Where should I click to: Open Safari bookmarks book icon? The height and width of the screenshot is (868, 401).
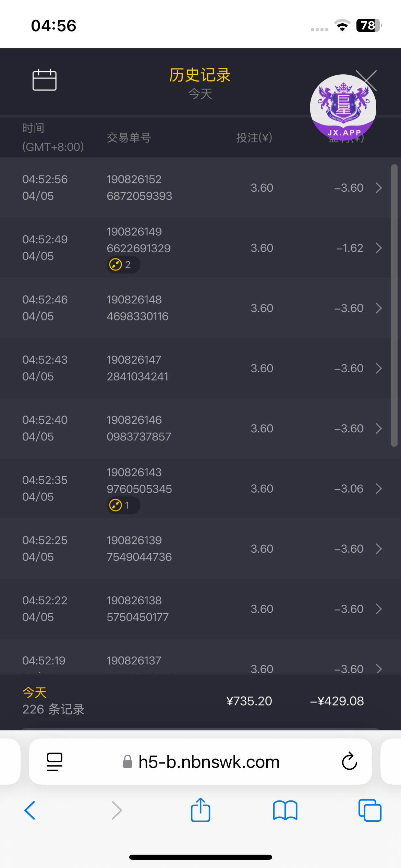[285, 810]
